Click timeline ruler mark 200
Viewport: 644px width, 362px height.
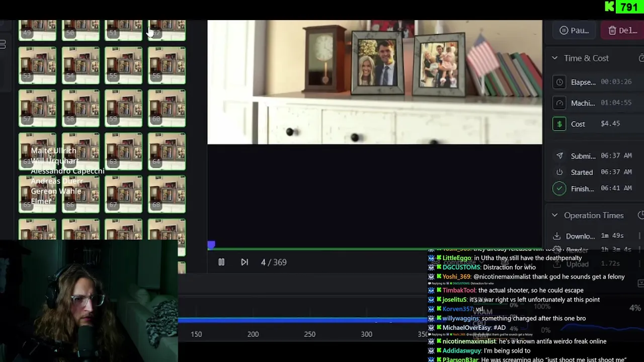253,334
